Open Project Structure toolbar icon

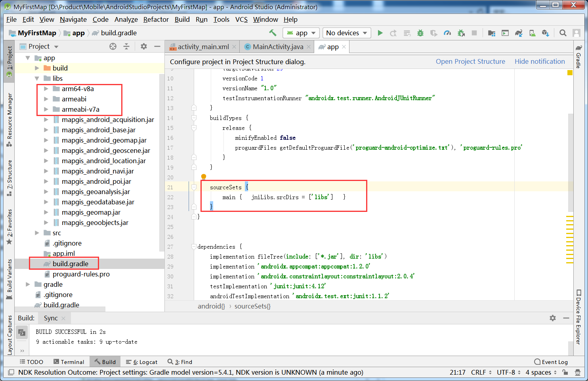[492, 33]
